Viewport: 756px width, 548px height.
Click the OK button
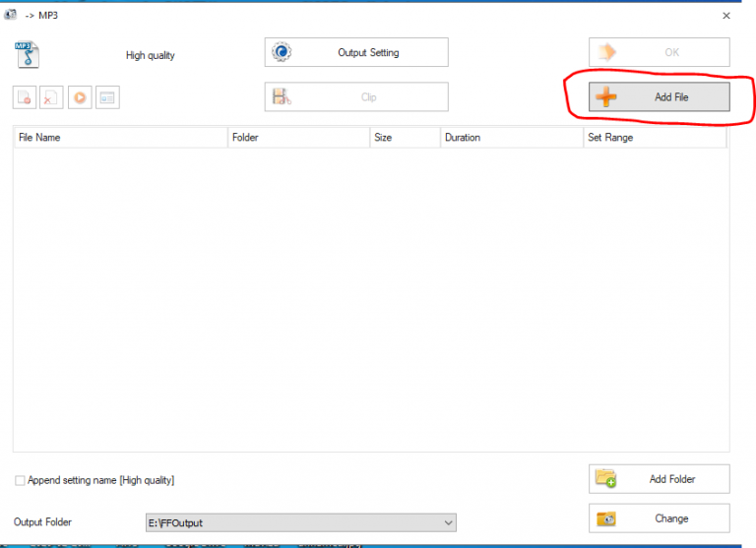660,52
